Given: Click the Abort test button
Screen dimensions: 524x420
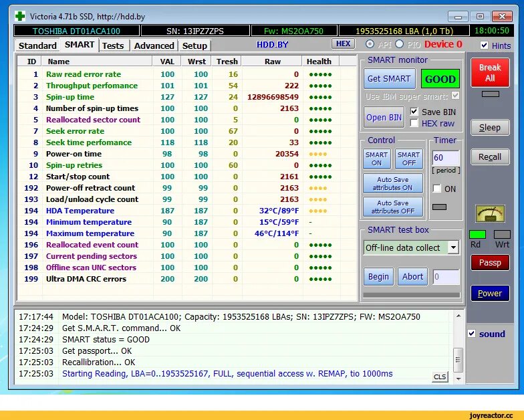Looking at the screenshot, I should tap(412, 277).
